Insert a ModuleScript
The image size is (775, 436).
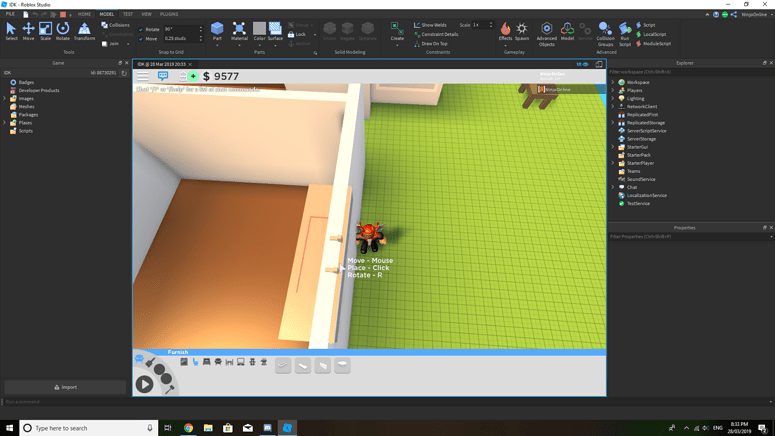(653, 44)
